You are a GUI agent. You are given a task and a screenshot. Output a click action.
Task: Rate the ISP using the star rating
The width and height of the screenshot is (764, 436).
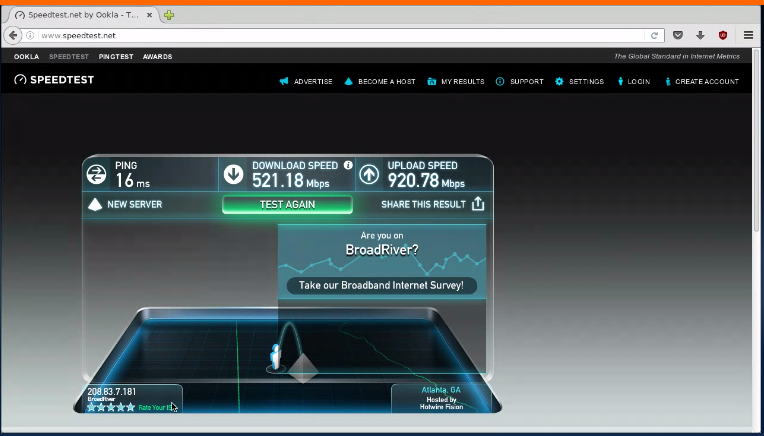[111, 407]
